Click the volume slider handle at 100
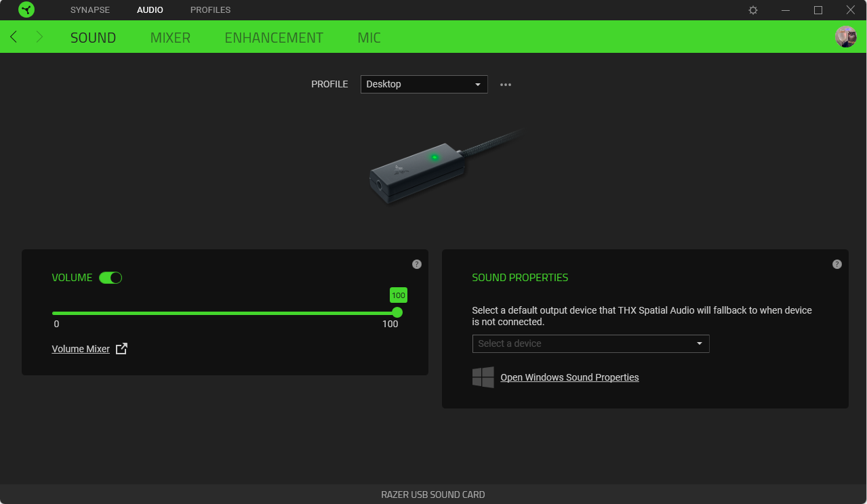 pos(397,312)
